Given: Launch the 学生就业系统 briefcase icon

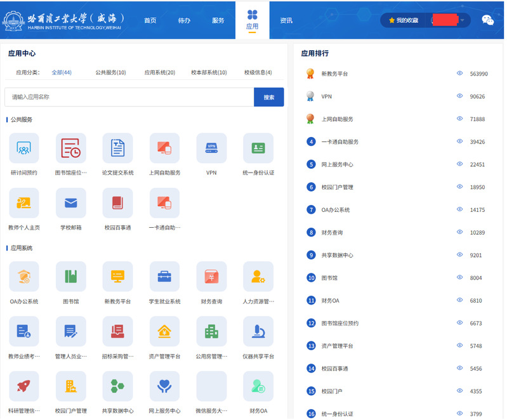Looking at the screenshot, I should 164,277.
